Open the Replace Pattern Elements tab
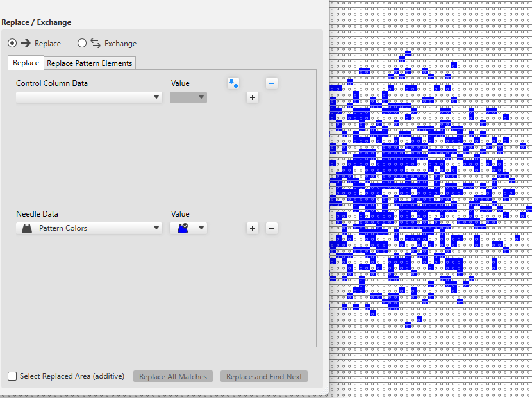 [x=90, y=63]
